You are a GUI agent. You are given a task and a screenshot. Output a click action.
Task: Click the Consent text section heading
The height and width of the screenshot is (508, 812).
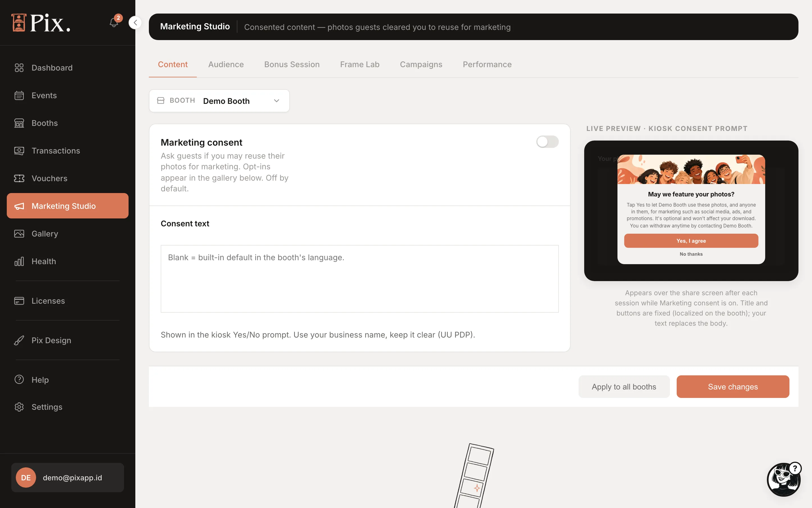click(185, 224)
